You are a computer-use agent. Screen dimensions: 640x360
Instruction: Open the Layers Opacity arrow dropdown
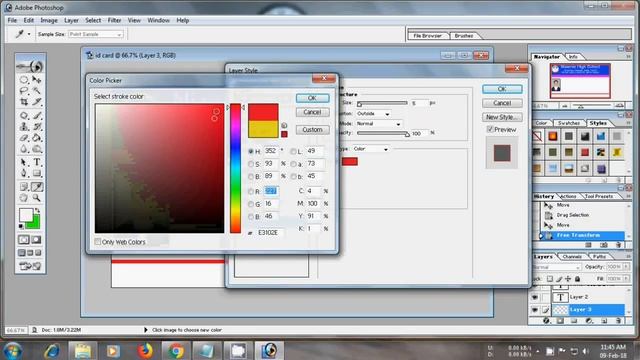626,267
